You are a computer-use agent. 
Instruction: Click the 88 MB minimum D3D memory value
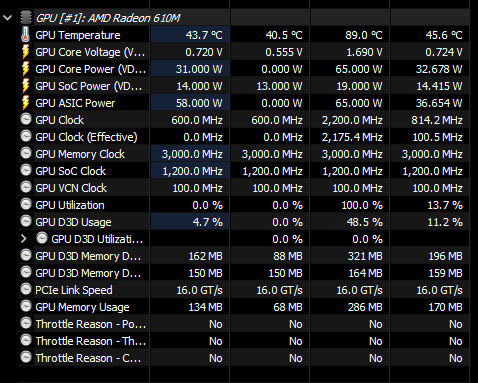pos(288,256)
